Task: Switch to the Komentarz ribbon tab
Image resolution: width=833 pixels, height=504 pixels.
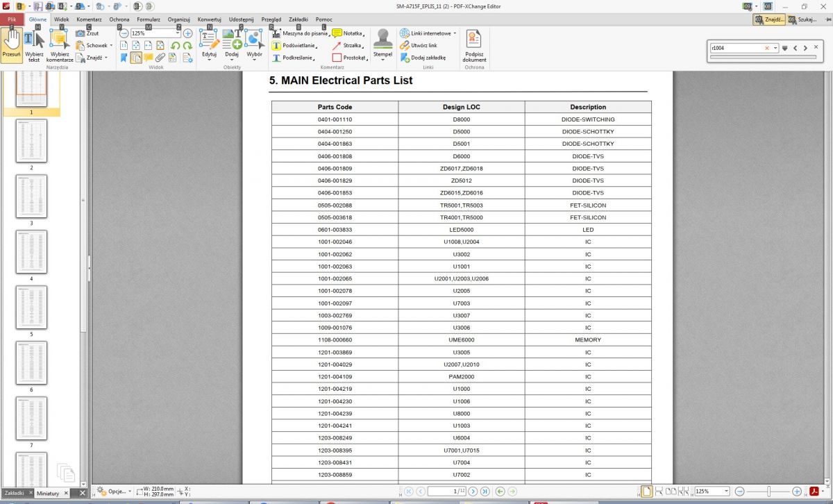Action: (89, 19)
